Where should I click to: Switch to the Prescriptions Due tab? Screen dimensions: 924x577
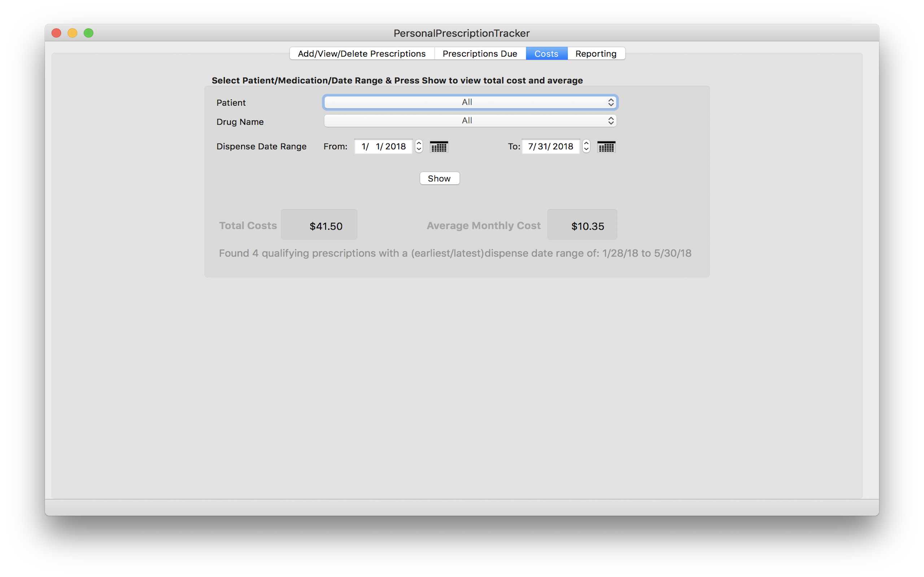[480, 54]
